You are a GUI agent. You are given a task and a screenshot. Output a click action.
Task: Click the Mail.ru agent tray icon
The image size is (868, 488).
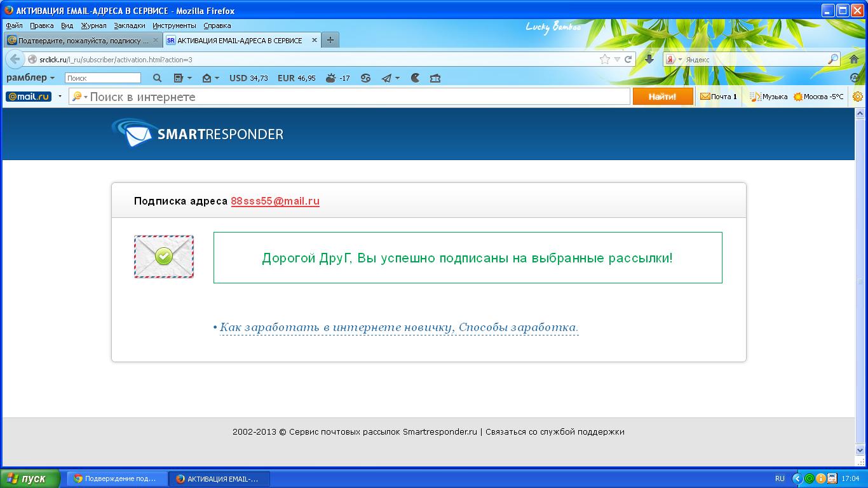click(809, 478)
